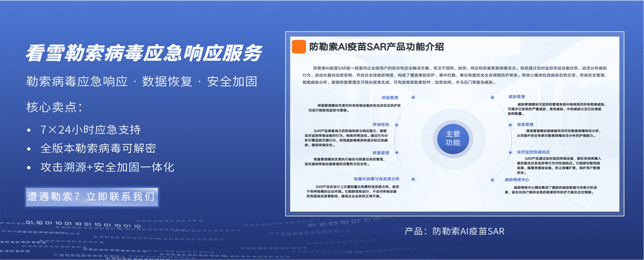Toggle the 轻量化部署与低资源占用 node dot
Screen dimensions: 644x260
pyautogui.click(x=413, y=180)
